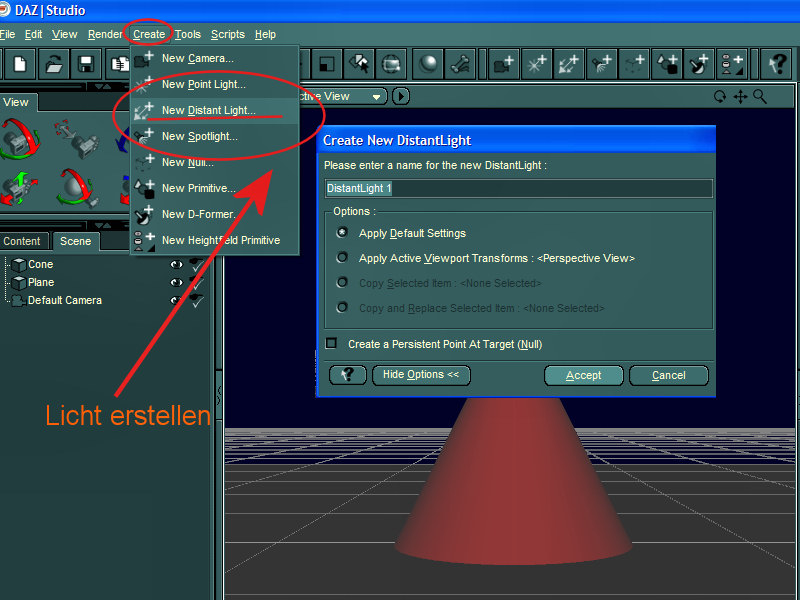Viewport: 800px width, 600px height.
Task: Click the camera aim-at-selection icon
Action: click(x=77, y=139)
